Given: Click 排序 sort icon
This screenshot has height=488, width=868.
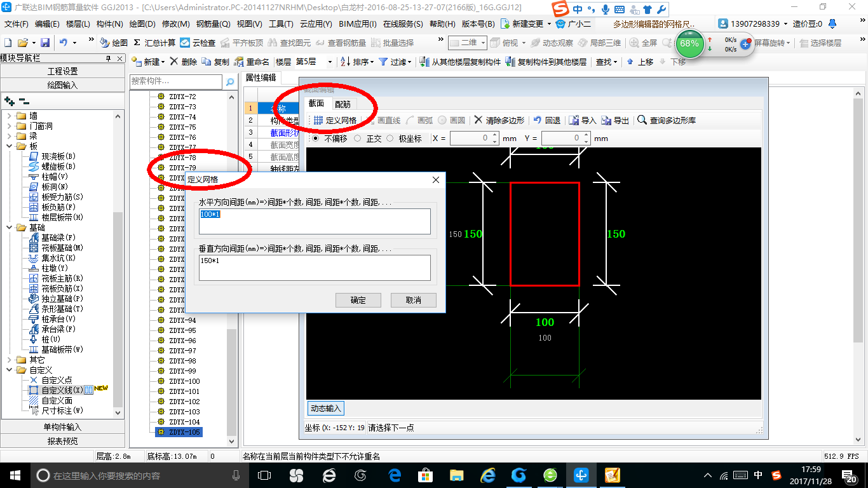Looking at the screenshot, I should [357, 62].
